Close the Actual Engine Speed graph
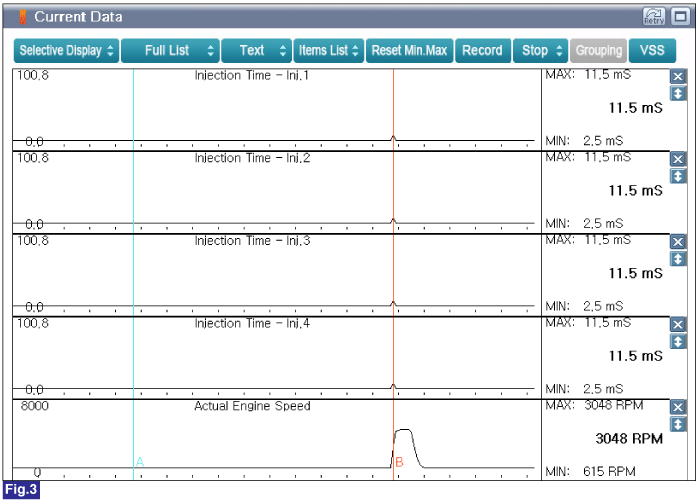 [678, 407]
